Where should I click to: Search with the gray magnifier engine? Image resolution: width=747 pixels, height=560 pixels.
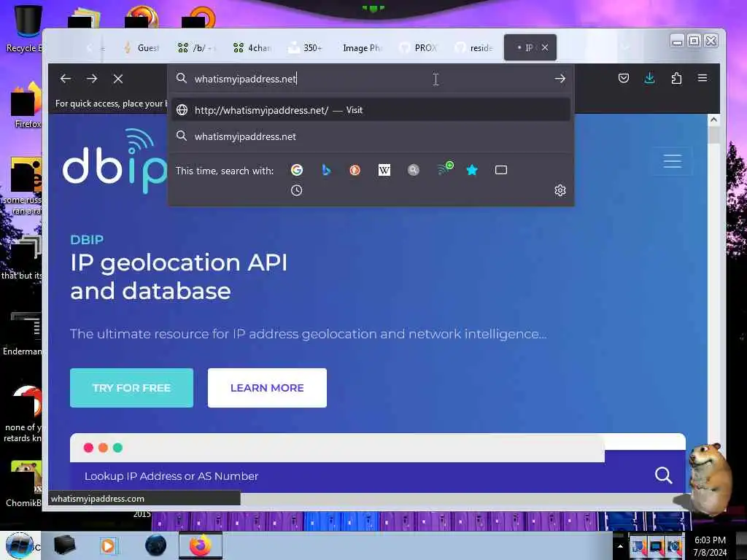tap(414, 170)
